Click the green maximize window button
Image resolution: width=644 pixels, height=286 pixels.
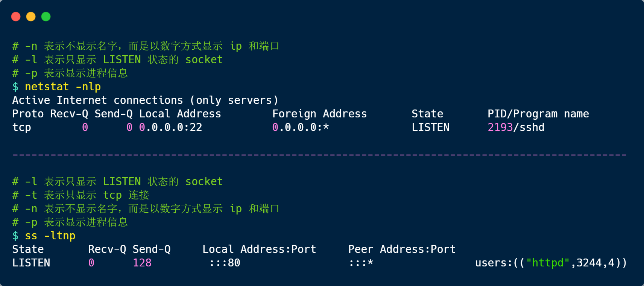pos(46,17)
